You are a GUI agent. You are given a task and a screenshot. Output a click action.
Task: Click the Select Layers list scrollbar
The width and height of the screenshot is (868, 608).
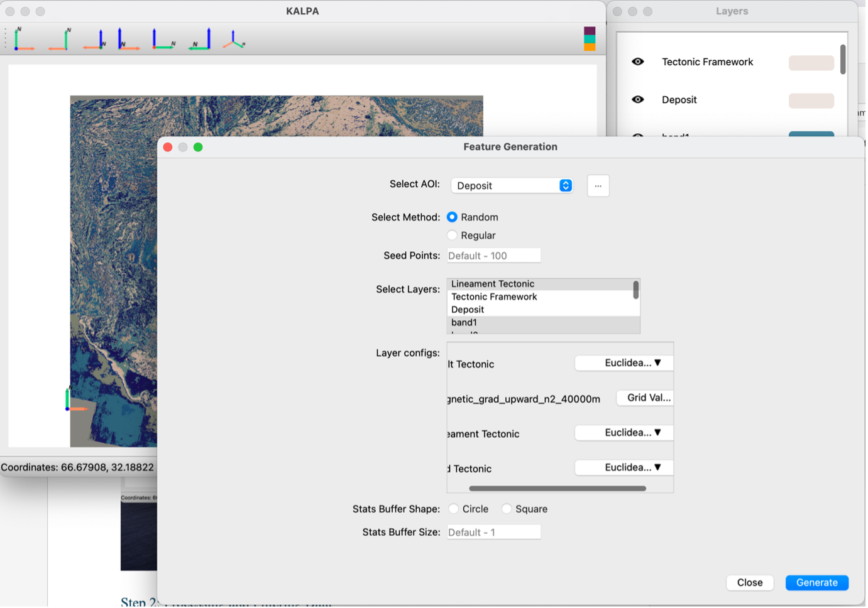click(x=636, y=290)
